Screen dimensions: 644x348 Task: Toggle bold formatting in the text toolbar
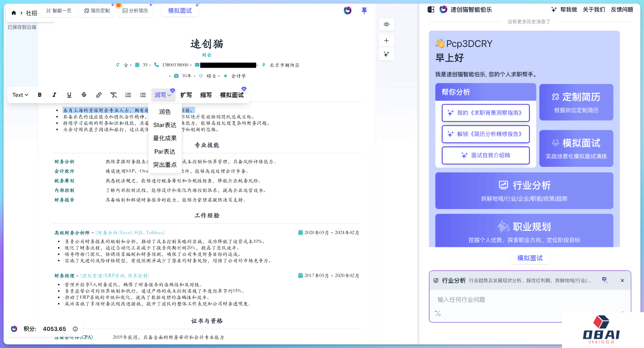40,95
